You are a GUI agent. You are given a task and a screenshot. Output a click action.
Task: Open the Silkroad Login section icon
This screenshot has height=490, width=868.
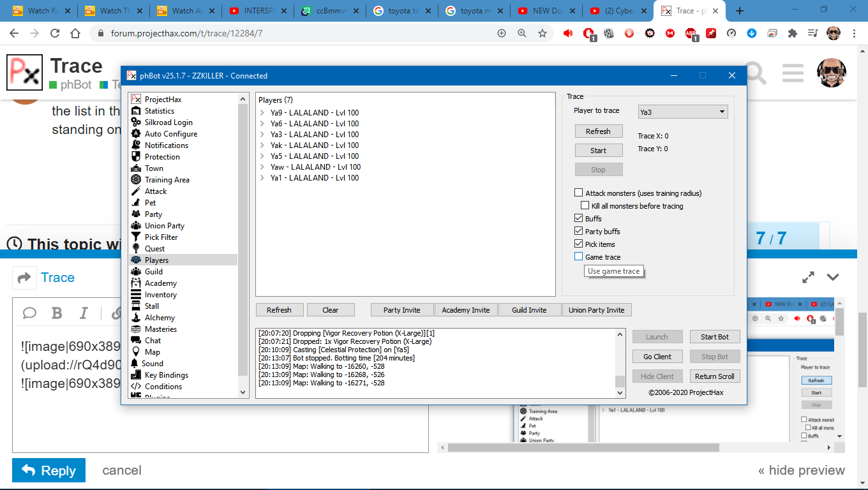coord(135,122)
